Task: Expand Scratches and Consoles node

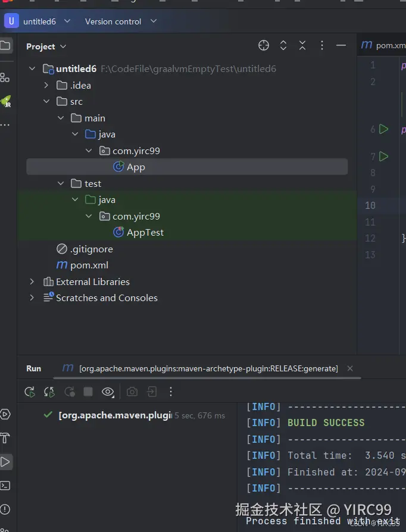Action: tap(32, 298)
